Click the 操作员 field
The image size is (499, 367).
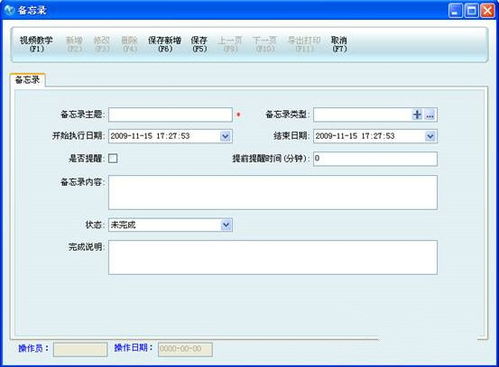[80, 349]
